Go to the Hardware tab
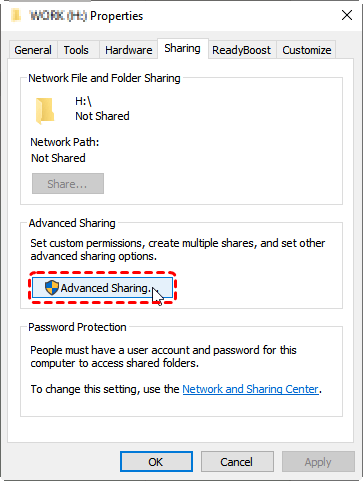The height and width of the screenshot is (481, 363). (129, 50)
